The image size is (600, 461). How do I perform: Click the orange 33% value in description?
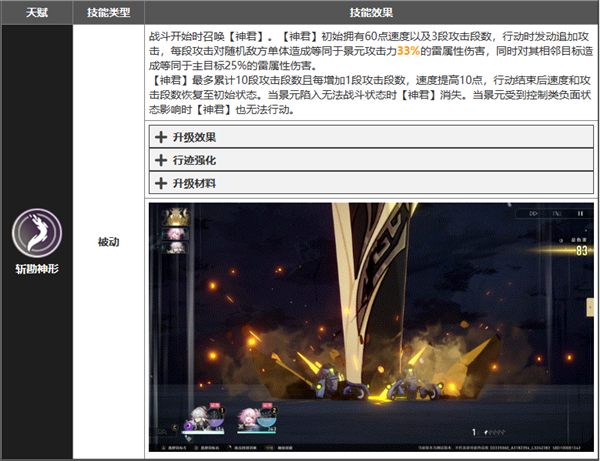408,51
